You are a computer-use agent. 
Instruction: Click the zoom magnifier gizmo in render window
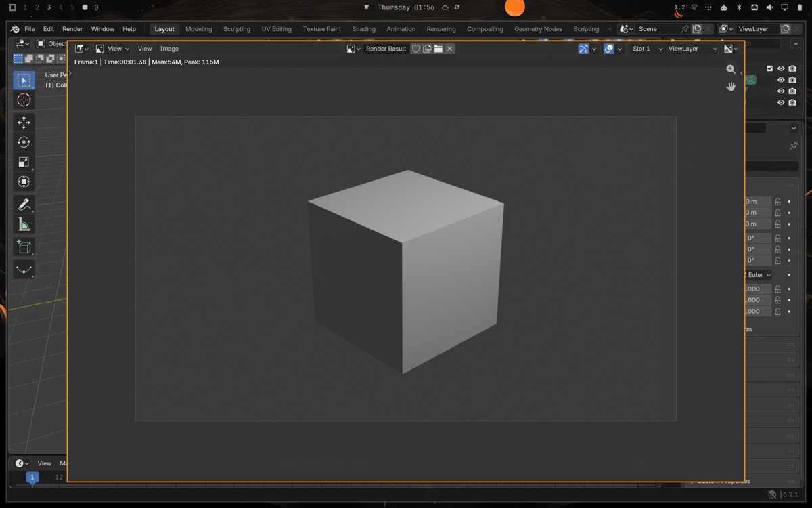pyautogui.click(x=731, y=69)
